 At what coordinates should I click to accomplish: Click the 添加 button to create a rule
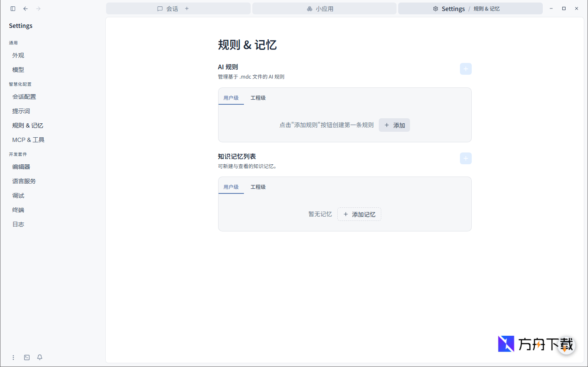click(x=394, y=125)
